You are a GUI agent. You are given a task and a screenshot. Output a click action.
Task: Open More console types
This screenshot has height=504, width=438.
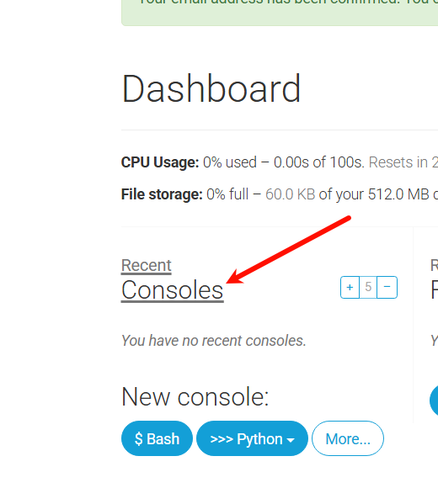[348, 438]
